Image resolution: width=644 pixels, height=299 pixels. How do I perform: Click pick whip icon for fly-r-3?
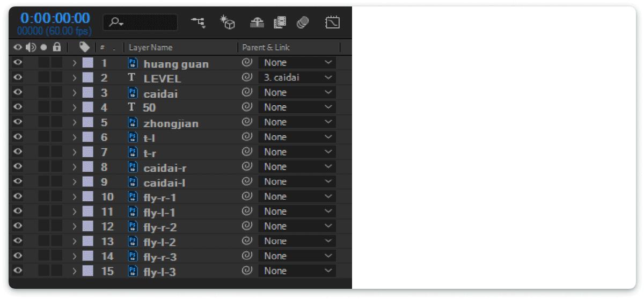247,256
